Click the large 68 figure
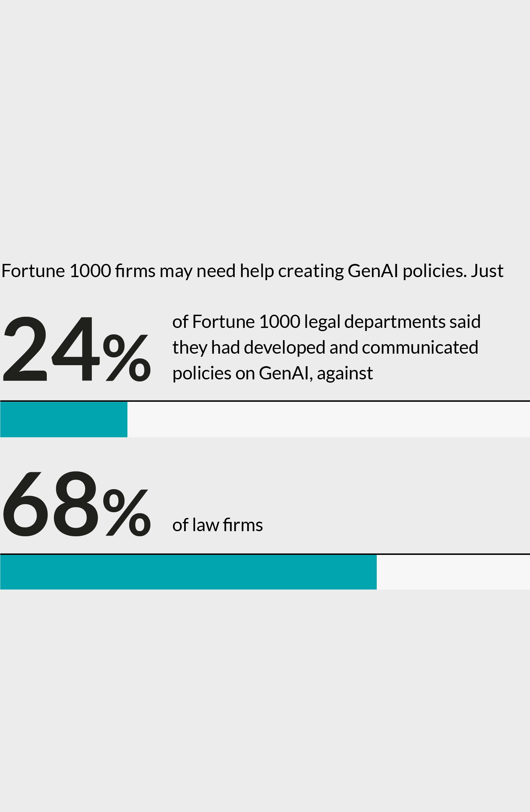This screenshot has width=530, height=812. [50, 504]
